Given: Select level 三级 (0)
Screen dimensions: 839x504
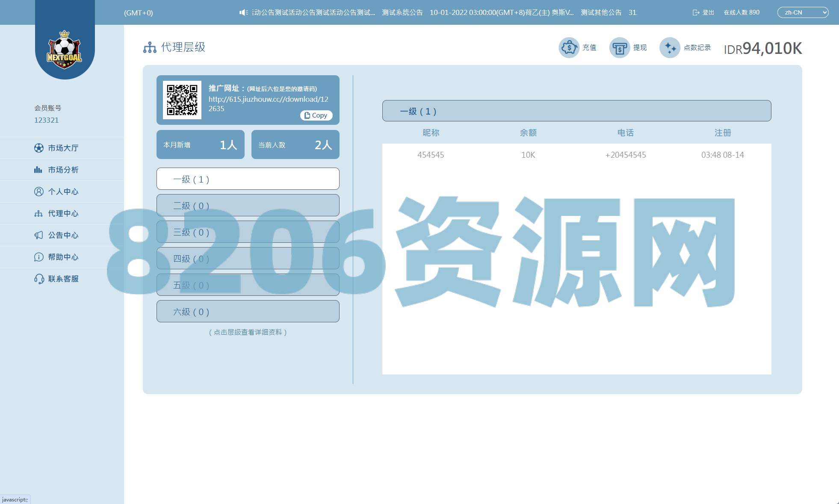Looking at the screenshot, I should pos(248,232).
